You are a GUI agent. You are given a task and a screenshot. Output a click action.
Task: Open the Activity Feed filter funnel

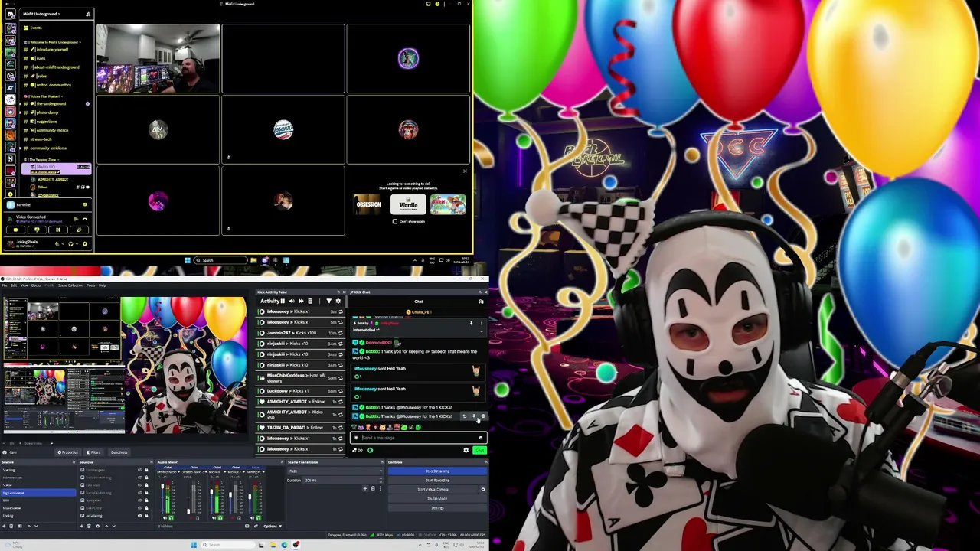(329, 302)
